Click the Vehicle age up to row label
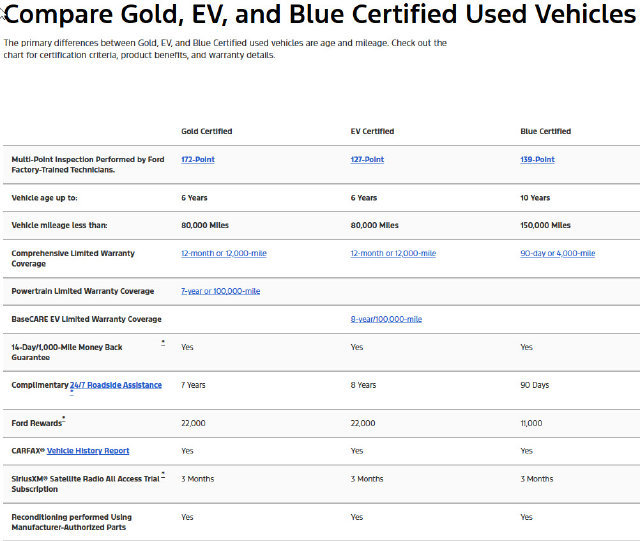Viewport: 640px width, 541px height. click(x=44, y=198)
